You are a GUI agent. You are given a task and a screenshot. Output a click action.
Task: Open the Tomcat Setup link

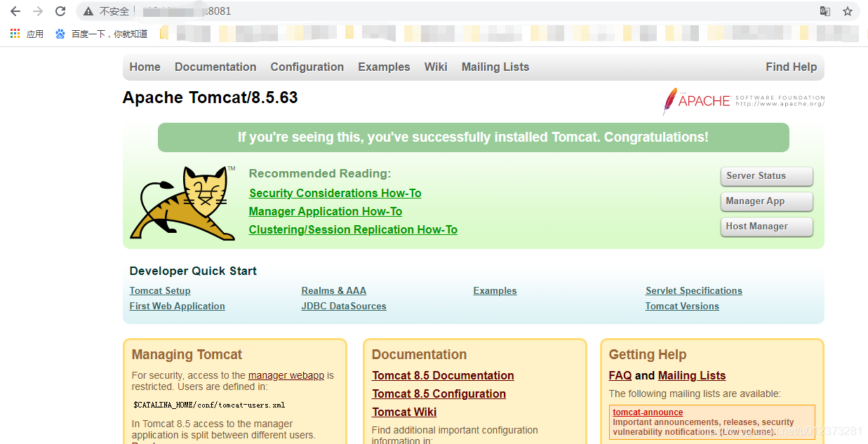[x=160, y=291]
